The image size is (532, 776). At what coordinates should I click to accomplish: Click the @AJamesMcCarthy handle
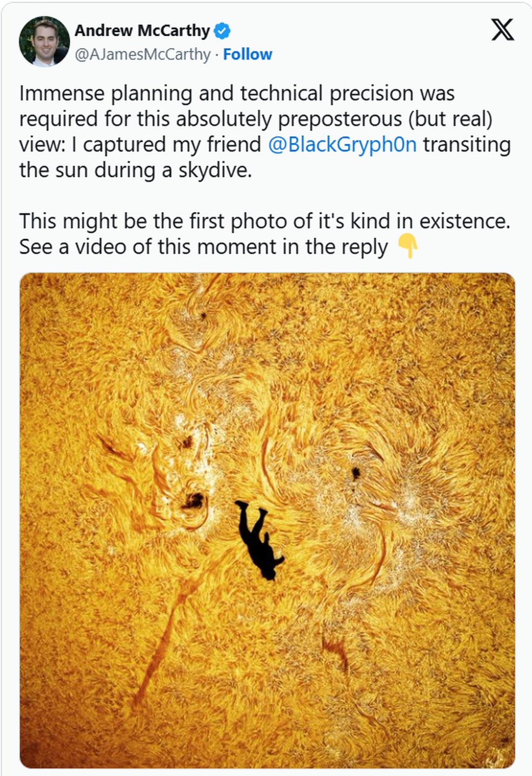click(143, 54)
